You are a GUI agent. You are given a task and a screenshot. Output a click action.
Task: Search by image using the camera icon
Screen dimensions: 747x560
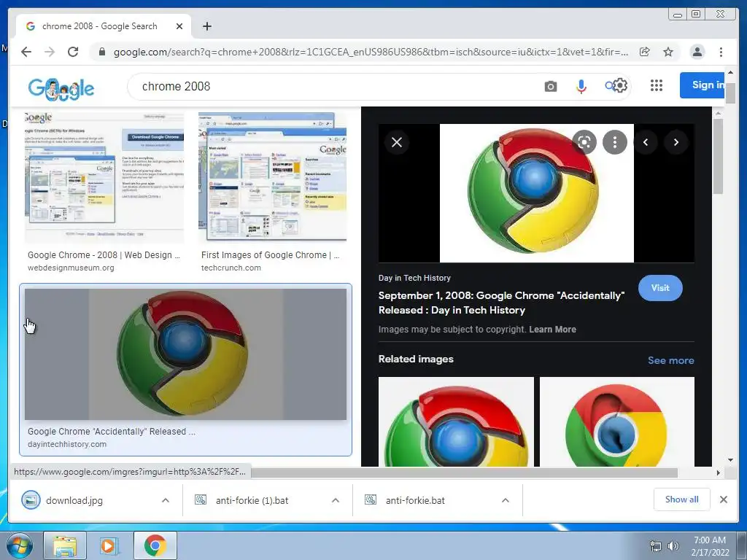[x=550, y=86]
